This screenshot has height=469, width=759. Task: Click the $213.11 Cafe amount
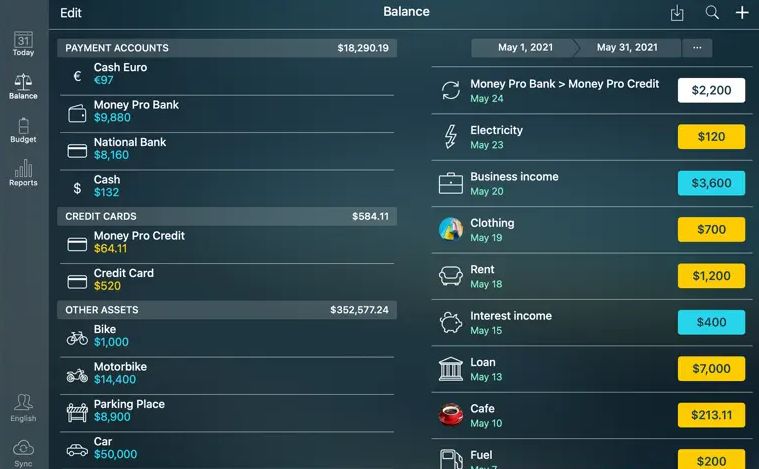(x=711, y=415)
